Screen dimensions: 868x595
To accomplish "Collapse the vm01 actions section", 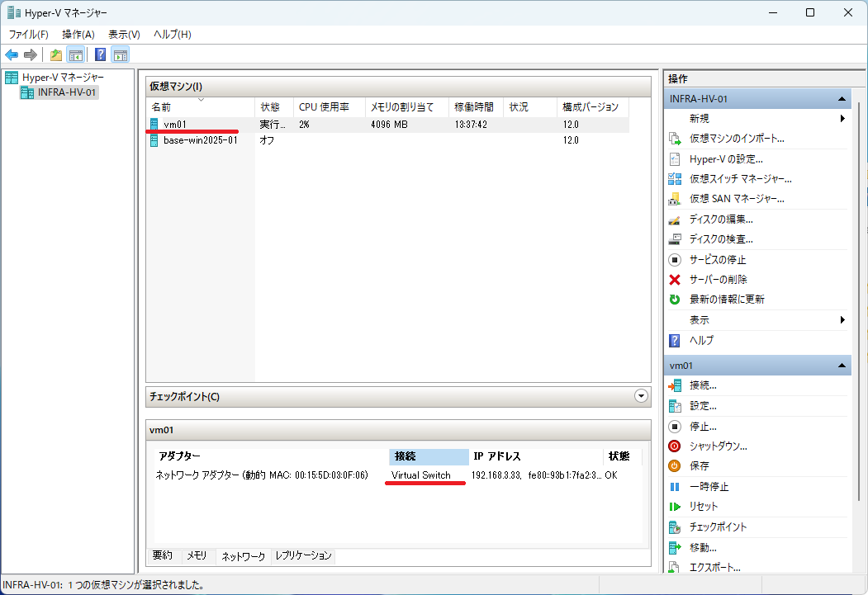I will [842, 366].
